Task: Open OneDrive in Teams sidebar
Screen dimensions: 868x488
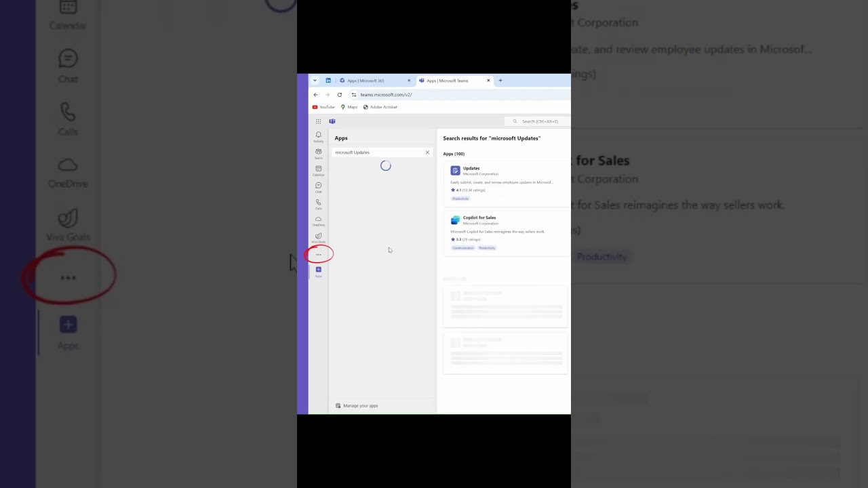Action: coord(318,220)
